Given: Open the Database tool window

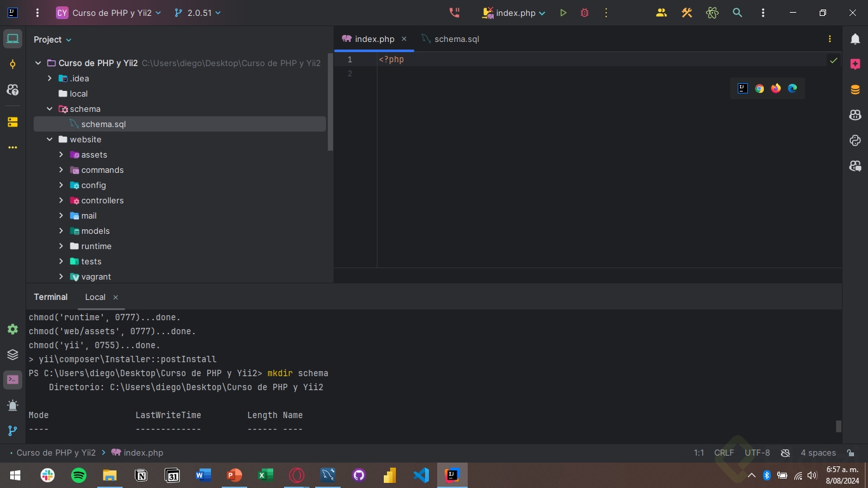Looking at the screenshot, I should [x=855, y=90].
